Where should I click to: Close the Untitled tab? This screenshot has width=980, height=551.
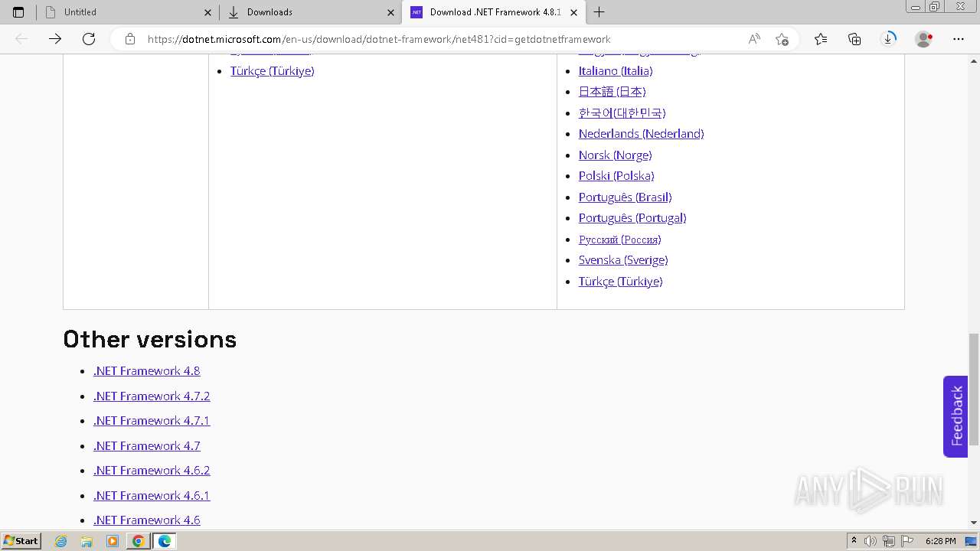coord(207,12)
